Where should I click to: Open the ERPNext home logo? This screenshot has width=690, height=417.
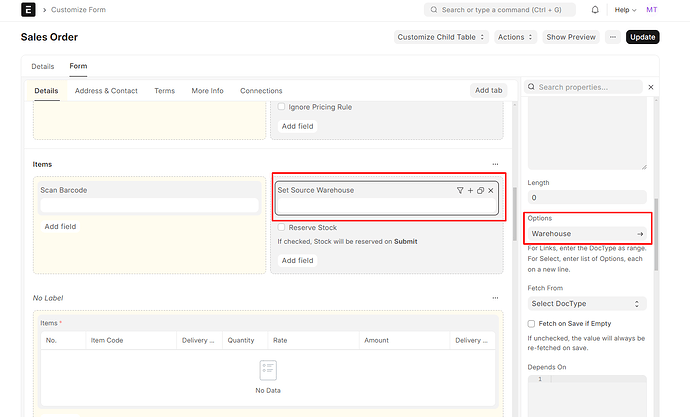pyautogui.click(x=28, y=10)
